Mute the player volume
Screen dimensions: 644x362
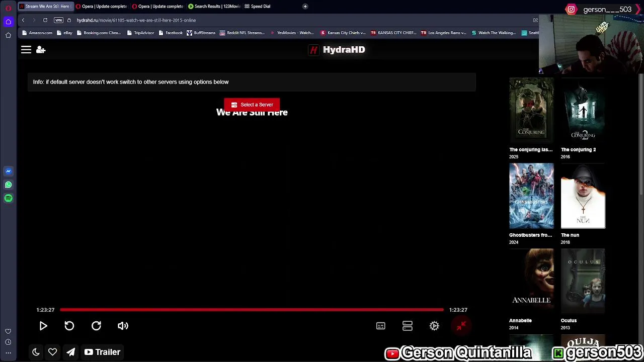click(123, 326)
